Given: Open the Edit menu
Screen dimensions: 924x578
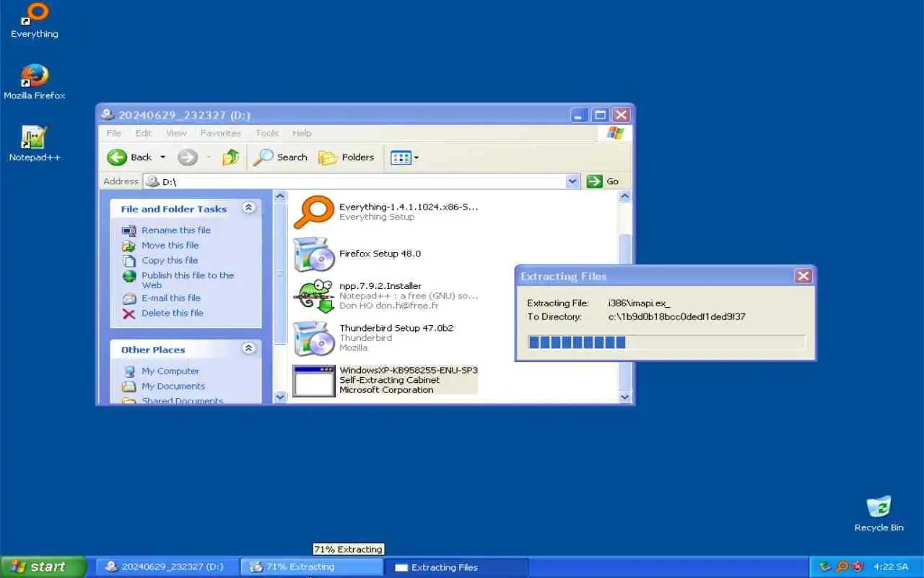Looking at the screenshot, I should (x=144, y=133).
